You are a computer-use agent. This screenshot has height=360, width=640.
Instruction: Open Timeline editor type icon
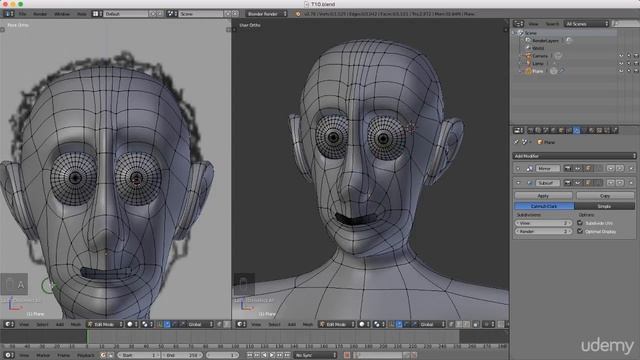(9, 355)
